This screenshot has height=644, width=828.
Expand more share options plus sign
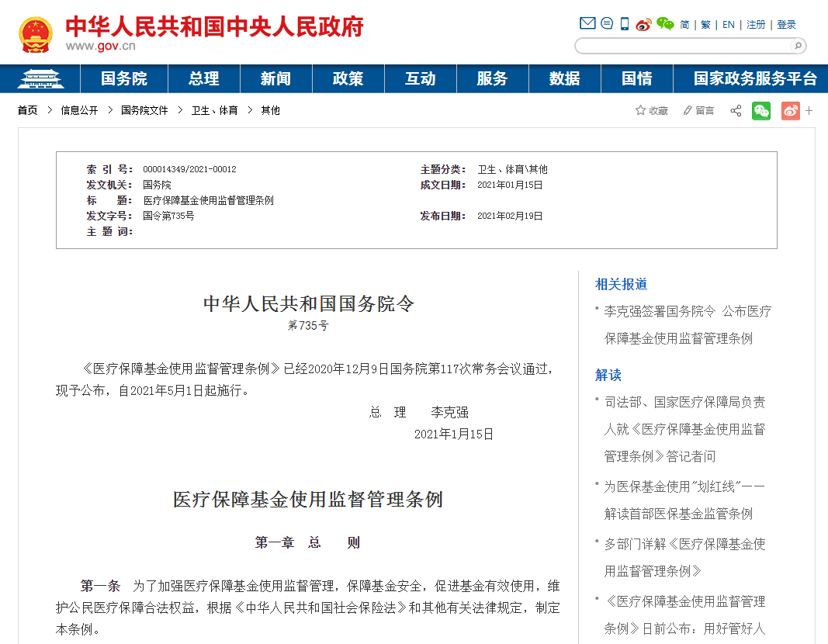[809, 111]
